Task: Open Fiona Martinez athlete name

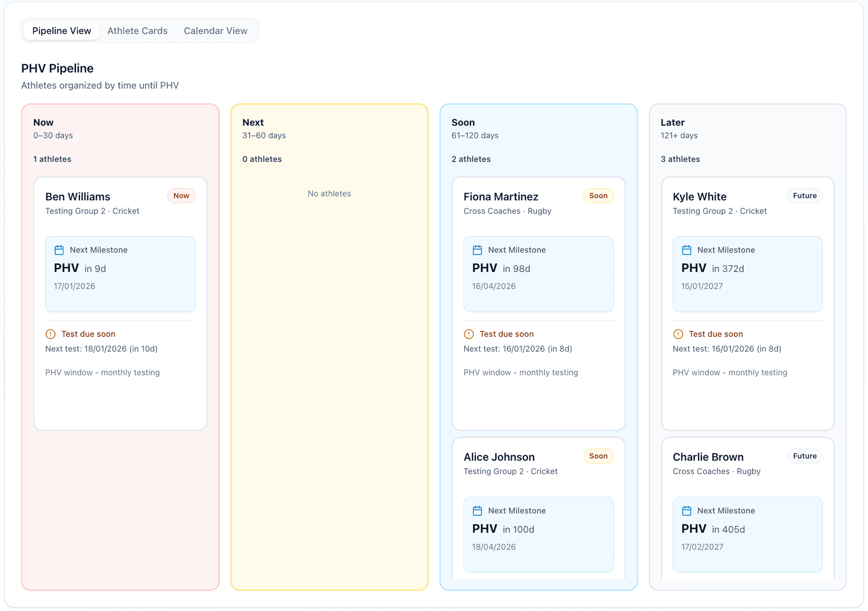Action: (500, 197)
